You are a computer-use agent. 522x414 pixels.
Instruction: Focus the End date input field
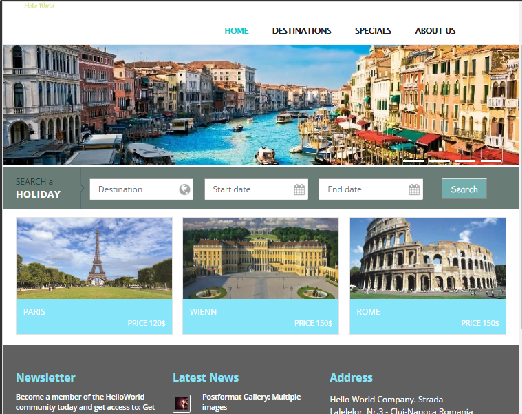point(371,189)
